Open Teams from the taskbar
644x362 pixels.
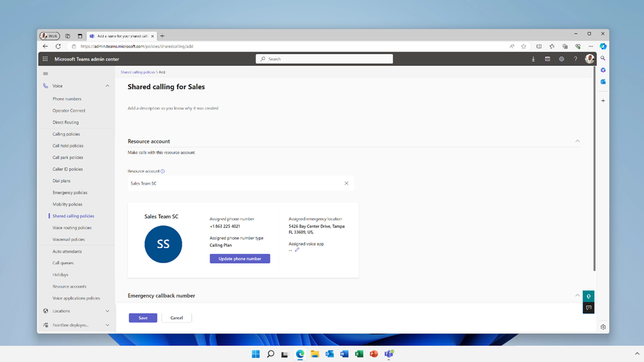(x=389, y=354)
